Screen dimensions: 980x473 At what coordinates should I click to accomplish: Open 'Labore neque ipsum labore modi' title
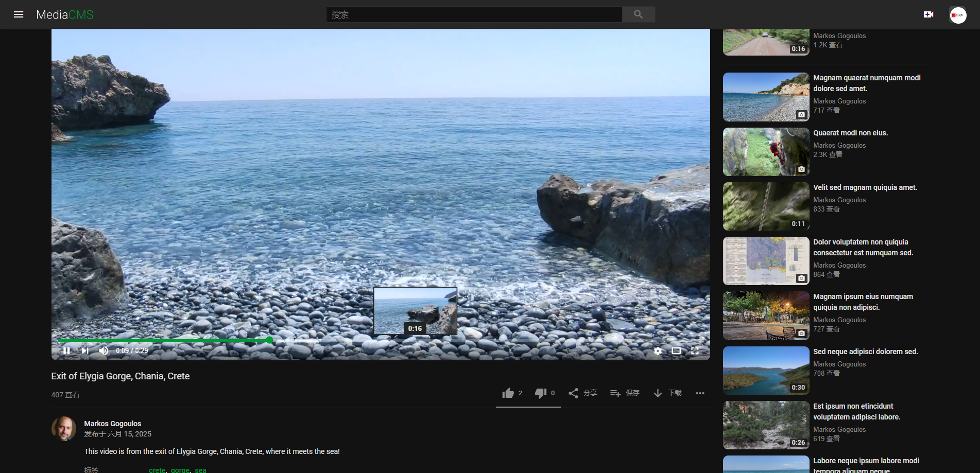pyautogui.click(x=866, y=465)
